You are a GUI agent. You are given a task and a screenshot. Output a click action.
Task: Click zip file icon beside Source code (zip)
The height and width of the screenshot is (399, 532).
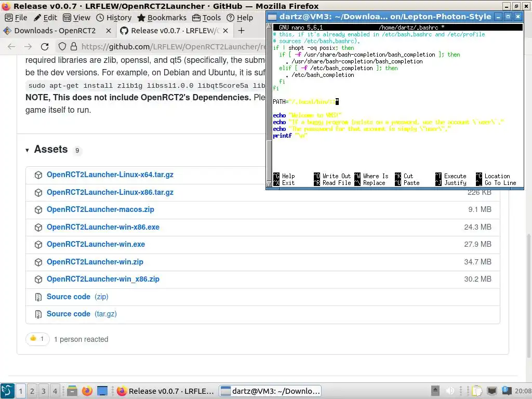pos(38,297)
